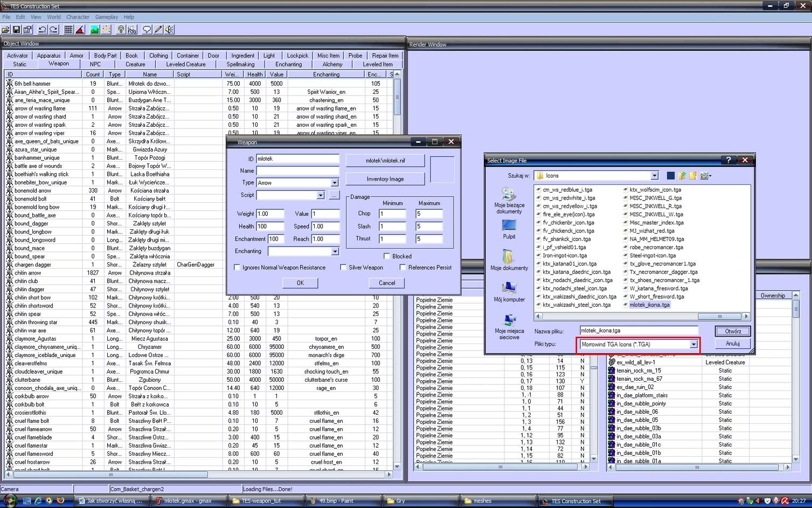Screen dimensions: 812x508
Task: Go to Moje bieżące dokumenty shortcut
Action: pos(509,201)
